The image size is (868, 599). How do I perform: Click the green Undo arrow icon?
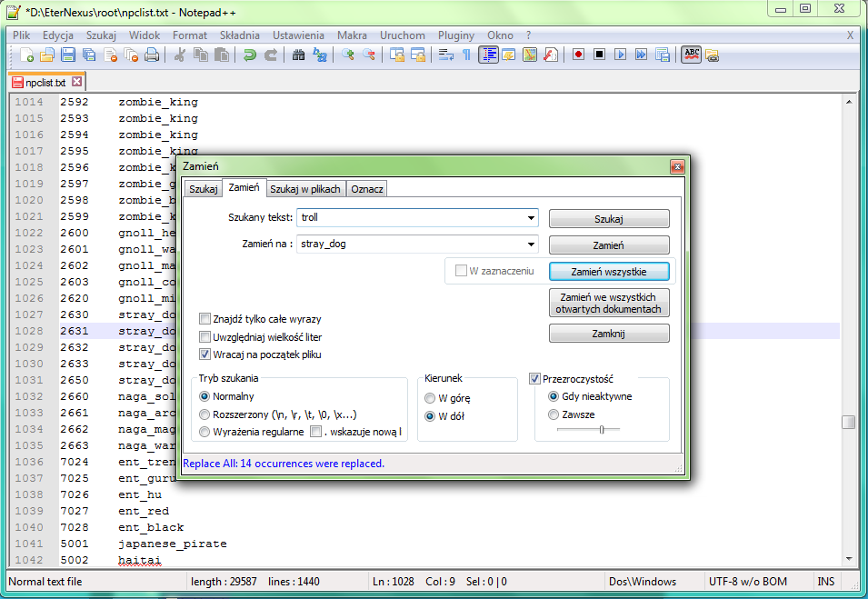pyautogui.click(x=250, y=55)
